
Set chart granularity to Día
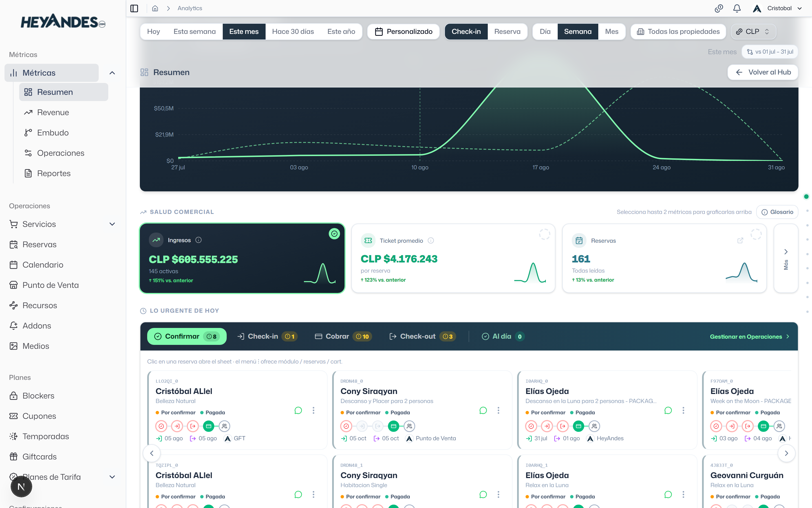tap(545, 31)
